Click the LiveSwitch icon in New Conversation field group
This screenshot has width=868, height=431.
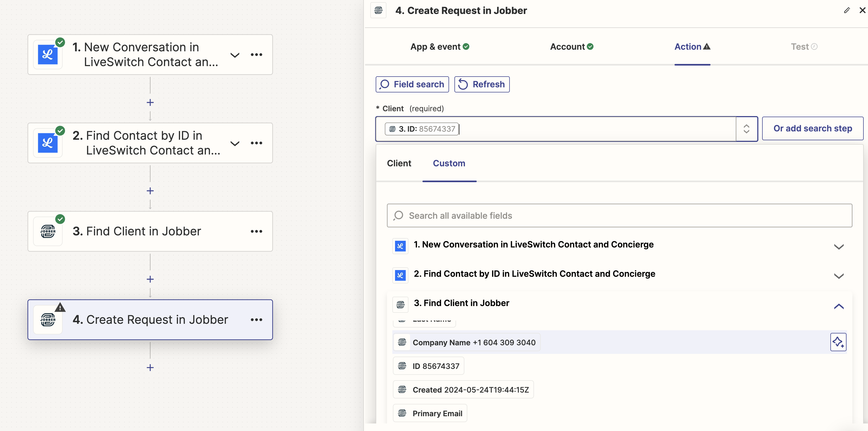[400, 246]
